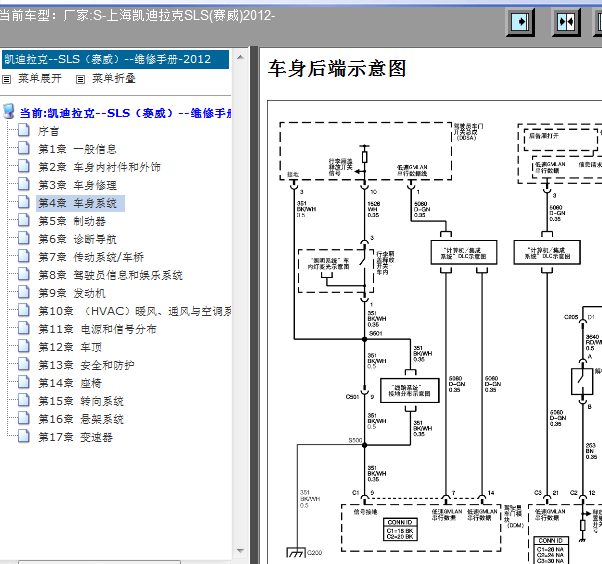Open the 序言 preface entry
Viewport: 602px width, 564px height.
pos(48,131)
